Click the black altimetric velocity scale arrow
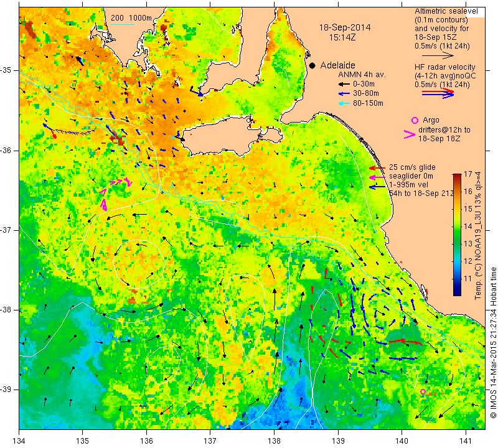Screen dimensions: 498x448 tap(438, 56)
